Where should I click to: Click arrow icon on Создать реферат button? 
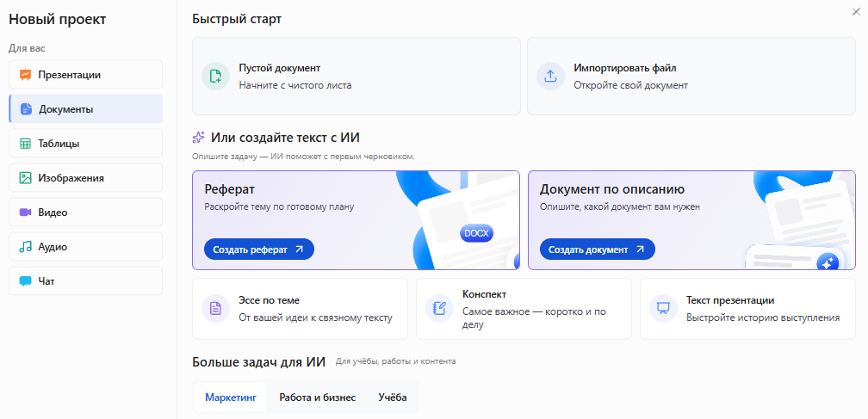point(300,250)
